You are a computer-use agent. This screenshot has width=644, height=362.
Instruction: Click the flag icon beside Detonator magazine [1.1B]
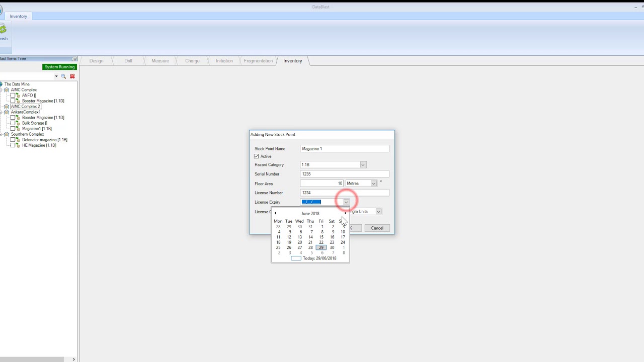18,140
